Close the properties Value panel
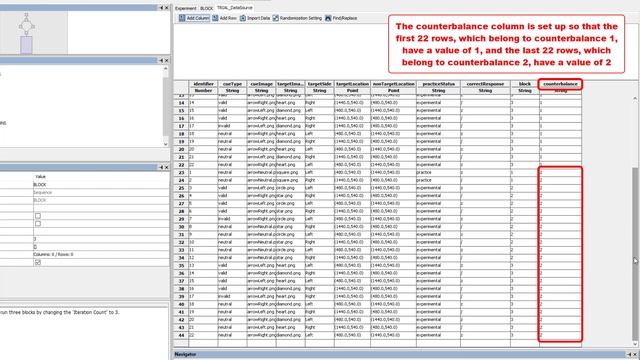Image resolution: width=640 pixels, height=360 pixels. click(167, 167)
